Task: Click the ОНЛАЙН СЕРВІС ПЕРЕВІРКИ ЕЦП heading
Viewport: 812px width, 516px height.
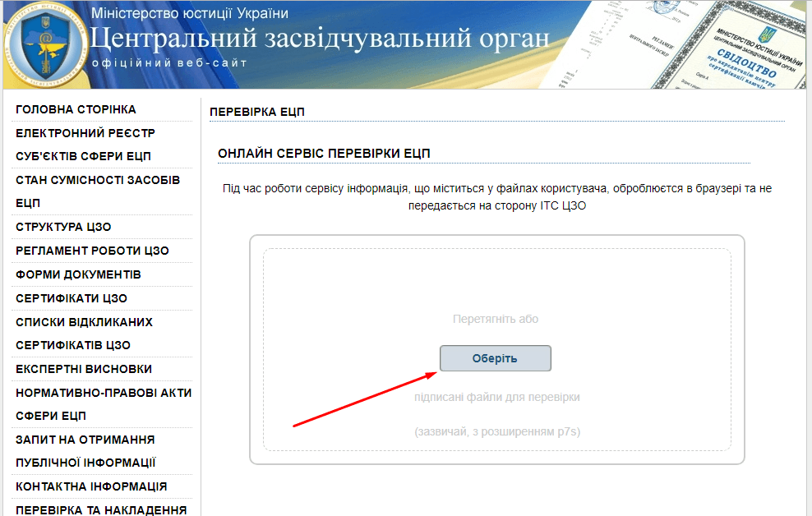Action: click(x=324, y=154)
